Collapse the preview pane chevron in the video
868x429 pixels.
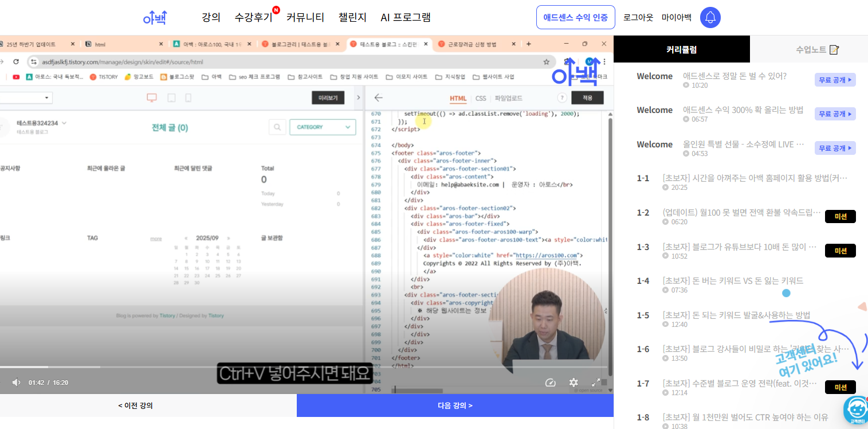pos(359,98)
